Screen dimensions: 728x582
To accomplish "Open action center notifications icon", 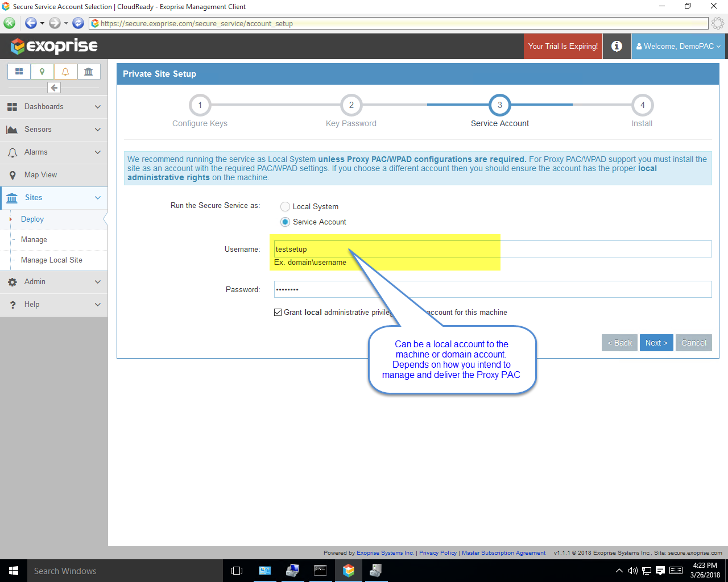I will [660, 571].
